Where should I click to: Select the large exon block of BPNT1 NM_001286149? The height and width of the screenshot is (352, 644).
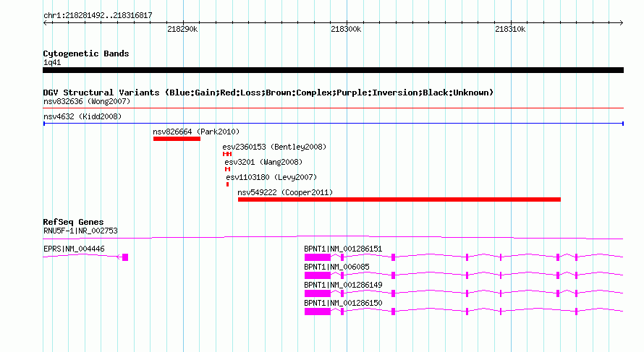tap(318, 293)
